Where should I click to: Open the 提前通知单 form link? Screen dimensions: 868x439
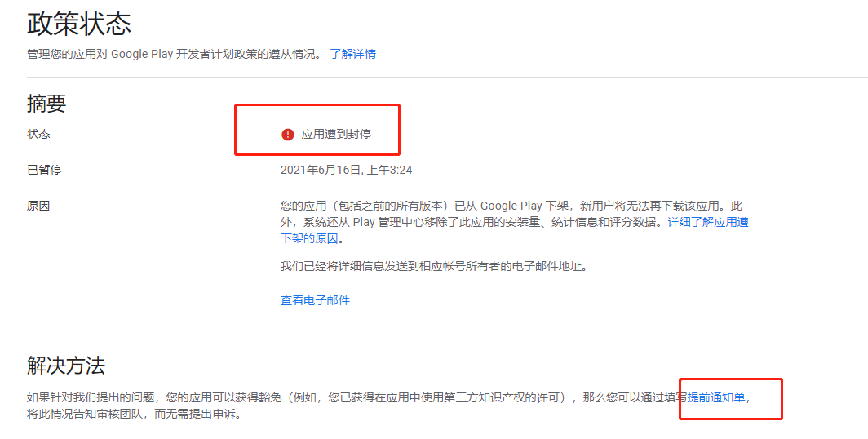point(715,397)
